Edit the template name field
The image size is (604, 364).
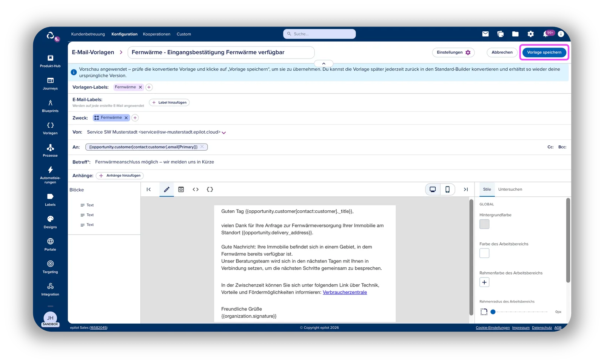click(x=221, y=52)
